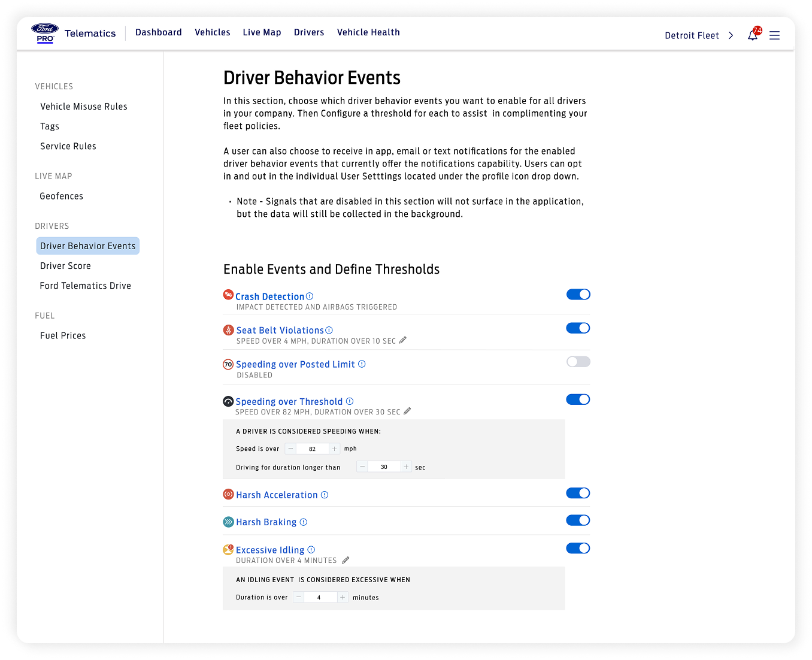Enable Speeding over Posted Limit toggle

(x=578, y=362)
